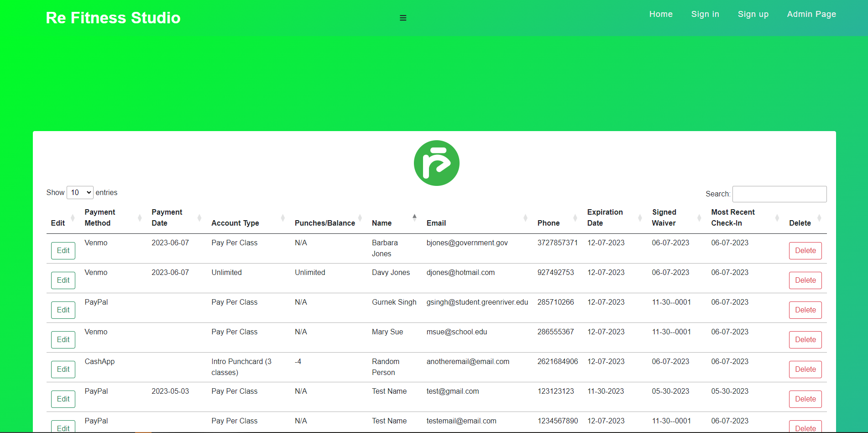
Task: Open the Sign in page
Action: [x=705, y=14]
